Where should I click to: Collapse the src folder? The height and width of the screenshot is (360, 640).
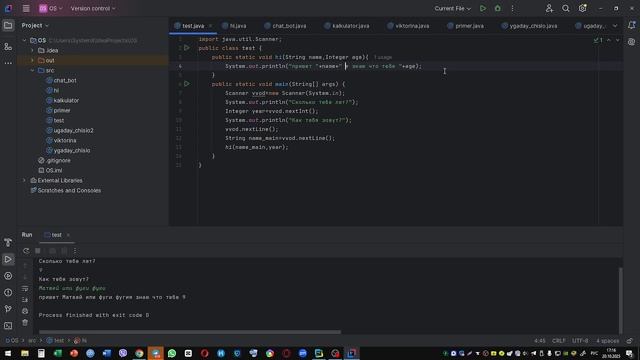click(33, 70)
